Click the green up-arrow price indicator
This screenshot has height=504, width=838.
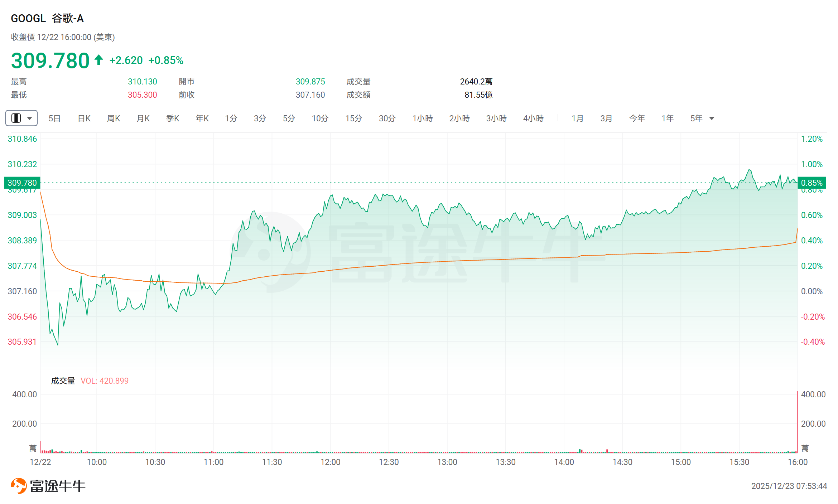[x=99, y=60]
